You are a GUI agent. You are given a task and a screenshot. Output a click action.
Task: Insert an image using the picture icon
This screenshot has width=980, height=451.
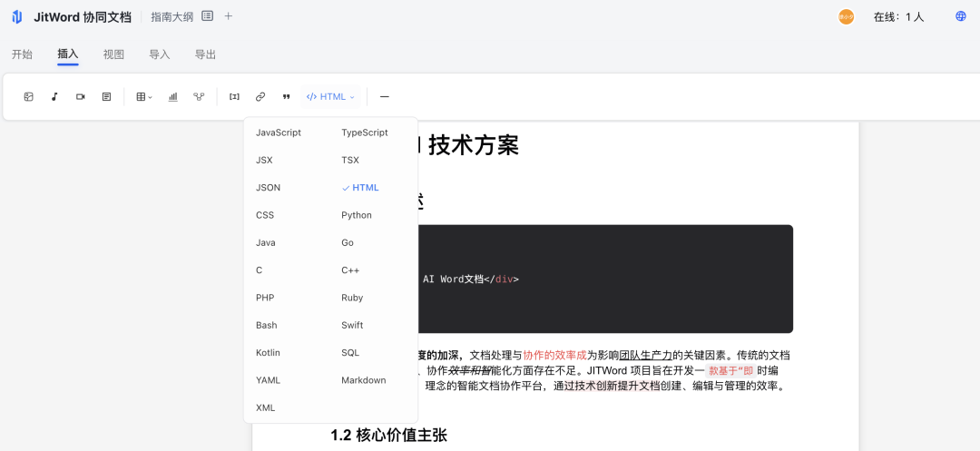(29, 97)
